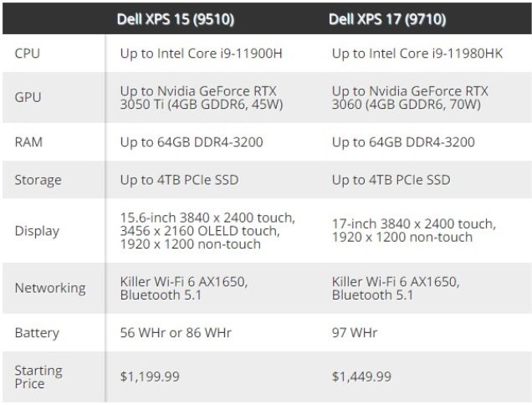Select the 56 WHr or 86 WHr cell
Viewport: 532px width, 405px height.
[176, 333]
